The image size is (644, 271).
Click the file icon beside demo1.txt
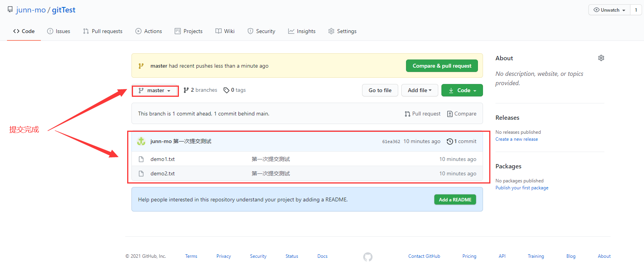141,159
